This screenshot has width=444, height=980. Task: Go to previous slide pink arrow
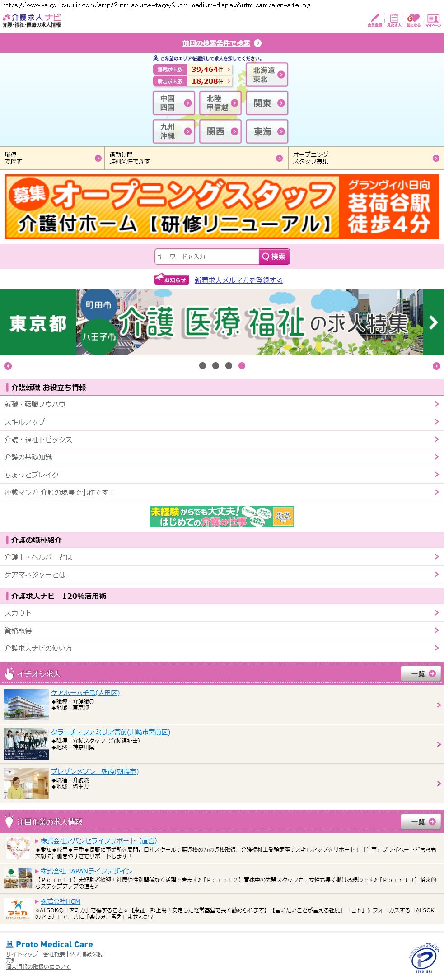point(8,366)
